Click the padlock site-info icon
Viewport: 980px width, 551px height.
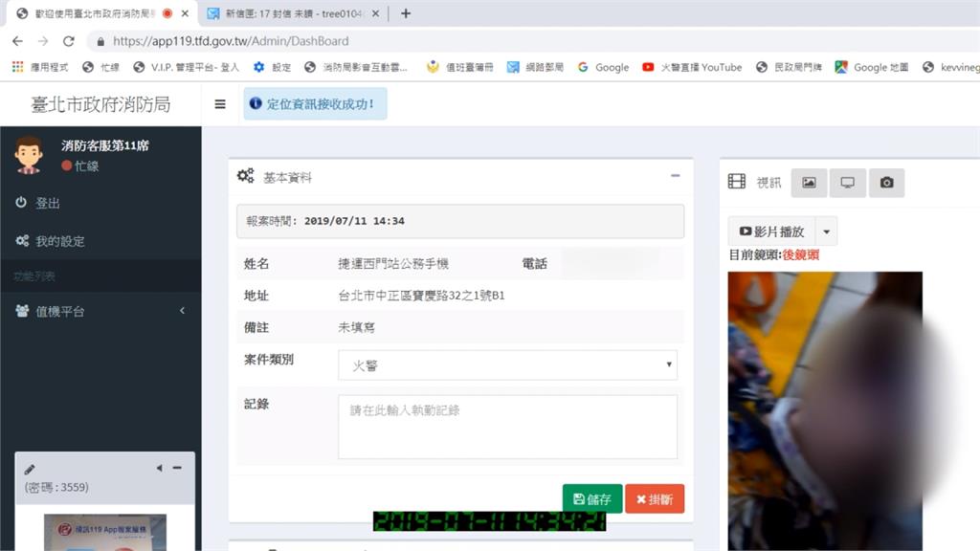point(100,41)
